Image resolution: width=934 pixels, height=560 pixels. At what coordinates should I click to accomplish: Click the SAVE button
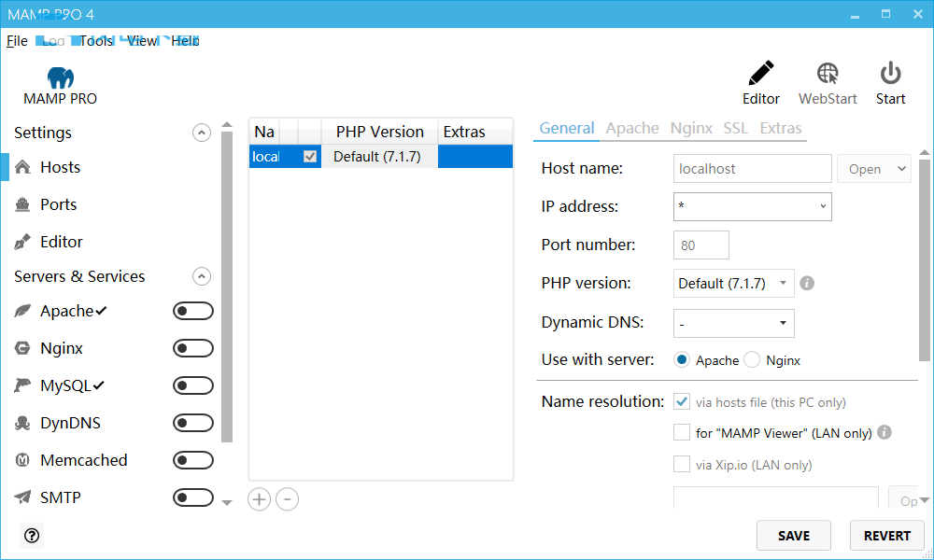pyautogui.click(x=793, y=535)
